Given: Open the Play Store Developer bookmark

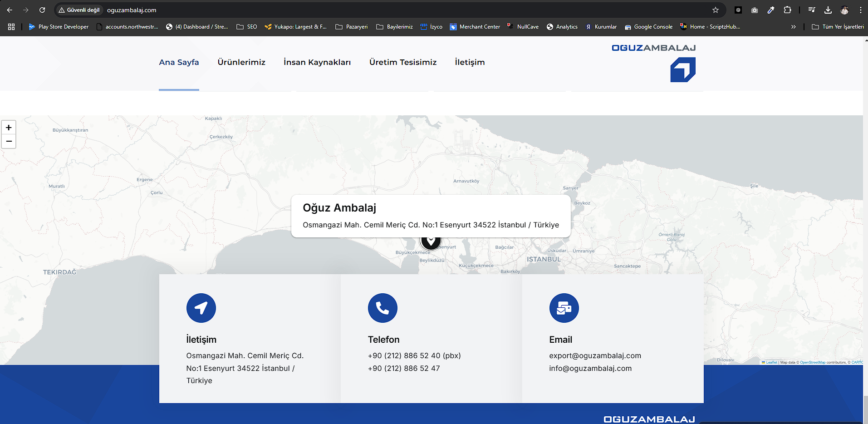Looking at the screenshot, I should click(x=59, y=27).
